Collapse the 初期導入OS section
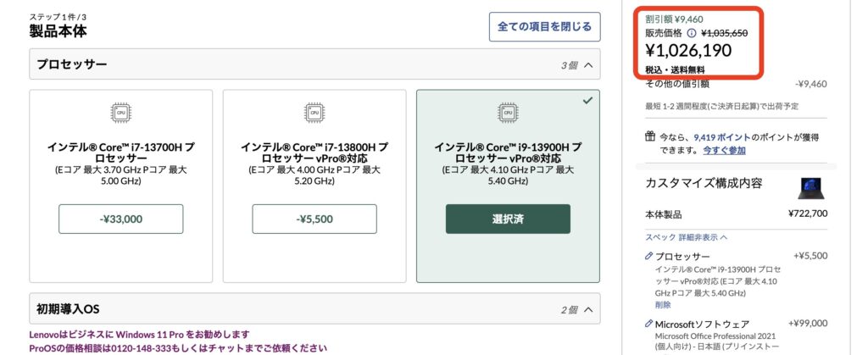 tap(588, 309)
